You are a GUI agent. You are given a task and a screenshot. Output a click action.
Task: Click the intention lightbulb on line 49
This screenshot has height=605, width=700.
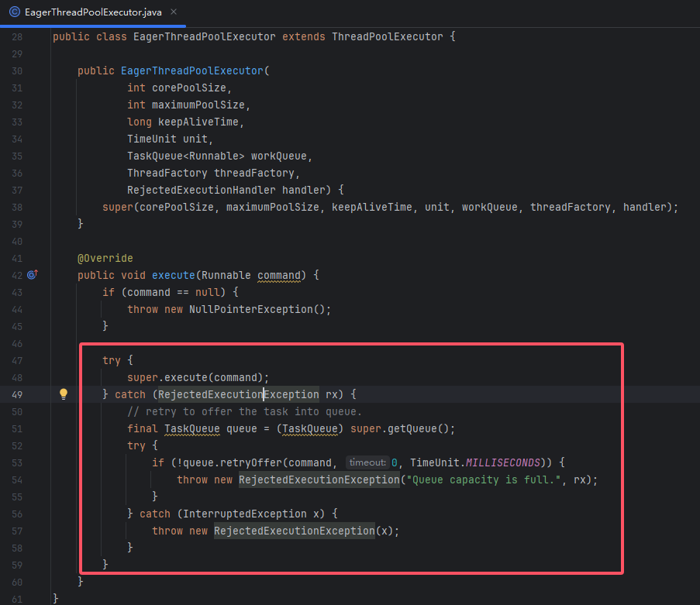pos(64,394)
